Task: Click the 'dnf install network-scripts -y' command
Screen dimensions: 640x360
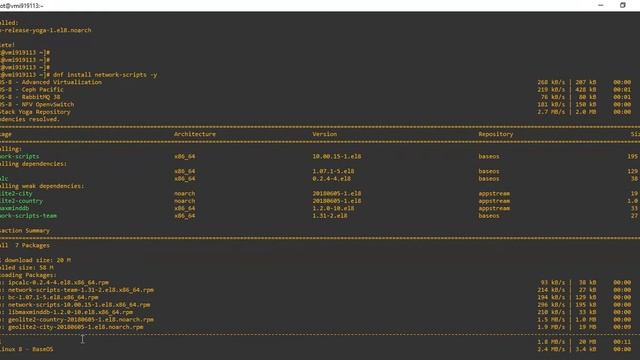Action: (105, 75)
